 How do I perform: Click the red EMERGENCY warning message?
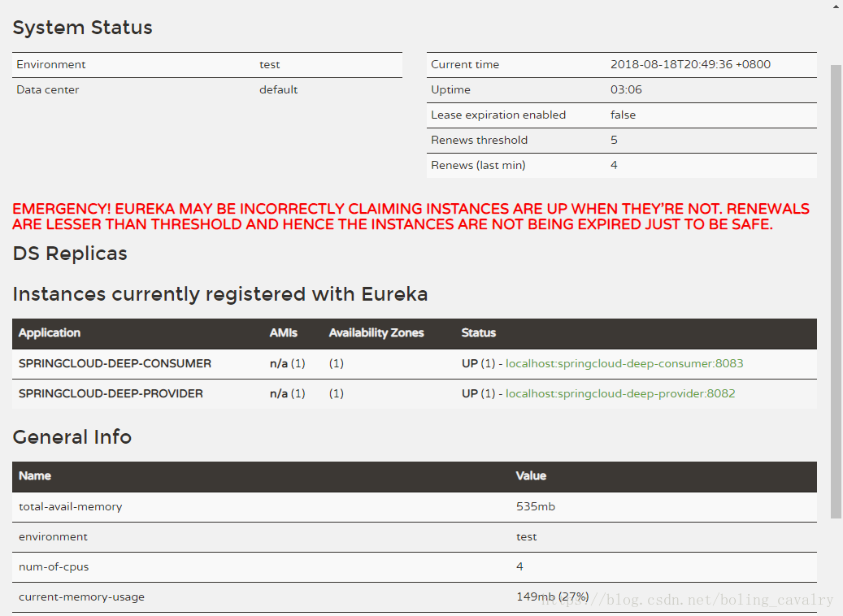411,217
